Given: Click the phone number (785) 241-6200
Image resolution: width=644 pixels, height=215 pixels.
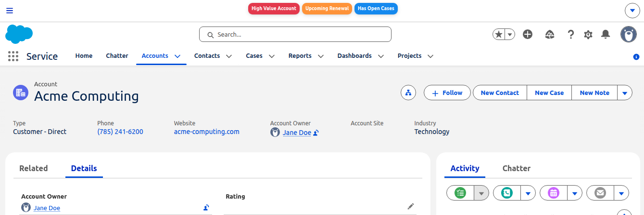Looking at the screenshot, I should [120, 132].
